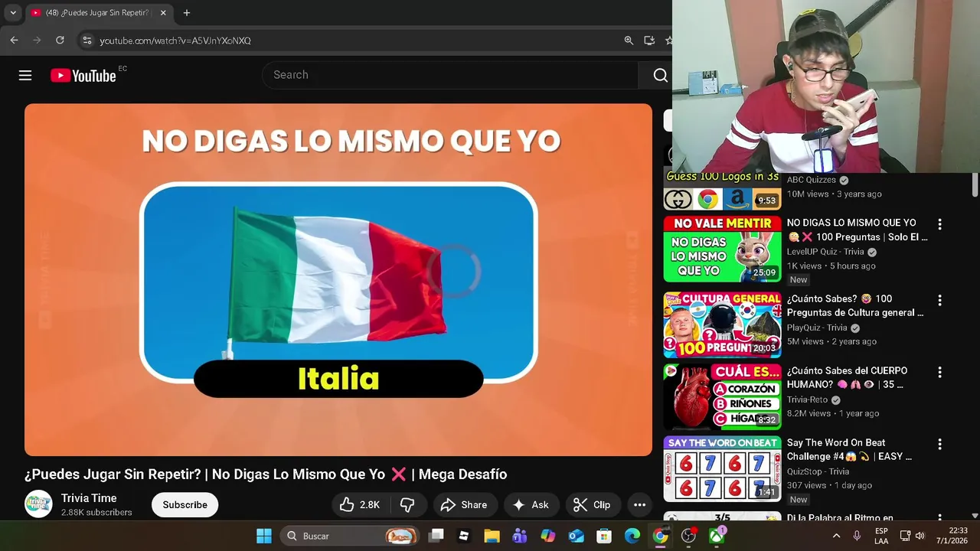Open Trivia Time channel name link
Image resolution: width=980 pixels, height=551 pixels.
[89, 498]
